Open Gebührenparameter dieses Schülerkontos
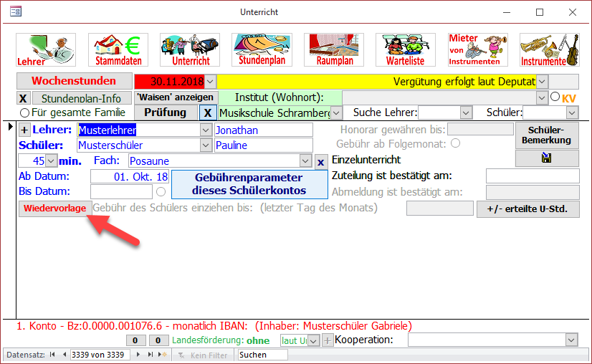This screenshot has width=592, height=364. 249,184
